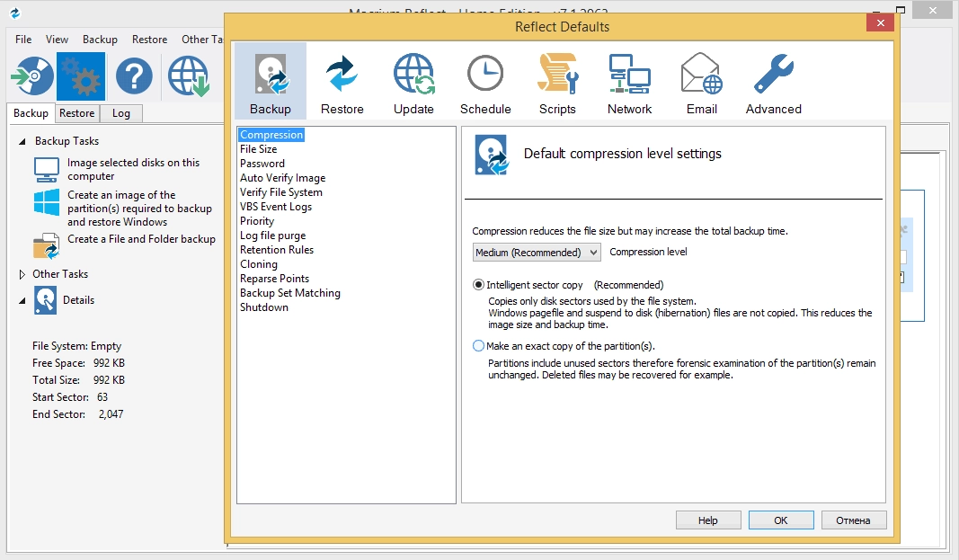Click the Details disk icon
The image size is (959, 560).
pyautogui.click(x=45, y=300)
